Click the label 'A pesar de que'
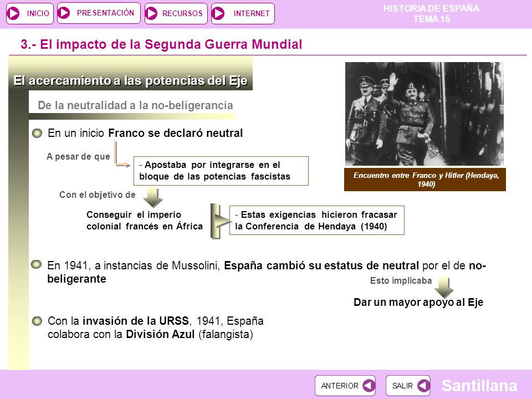This screenshot has width=532, height=399. [x=78, y=156]
